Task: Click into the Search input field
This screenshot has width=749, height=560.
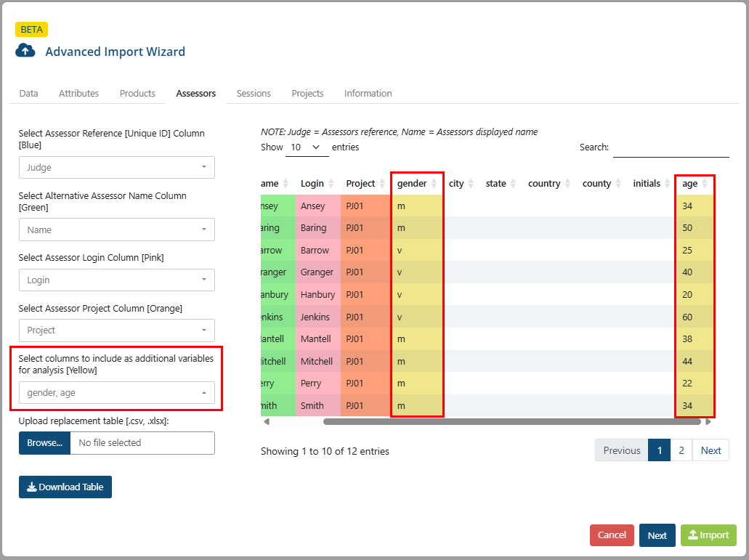Action: click(x=671, y=147)
